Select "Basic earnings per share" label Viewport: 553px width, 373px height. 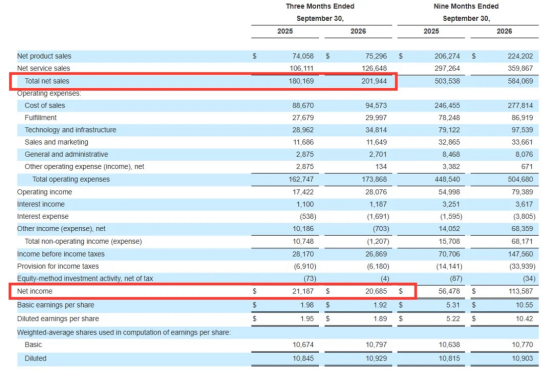(56, 305)
